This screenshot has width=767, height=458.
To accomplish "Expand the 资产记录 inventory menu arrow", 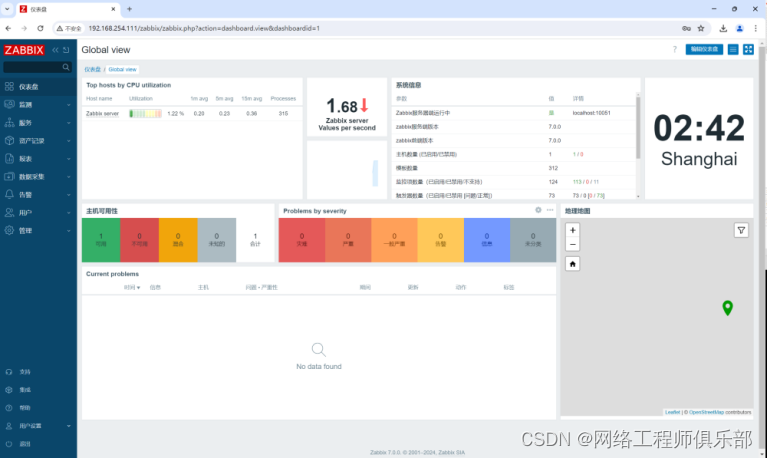I will (68, 141).
